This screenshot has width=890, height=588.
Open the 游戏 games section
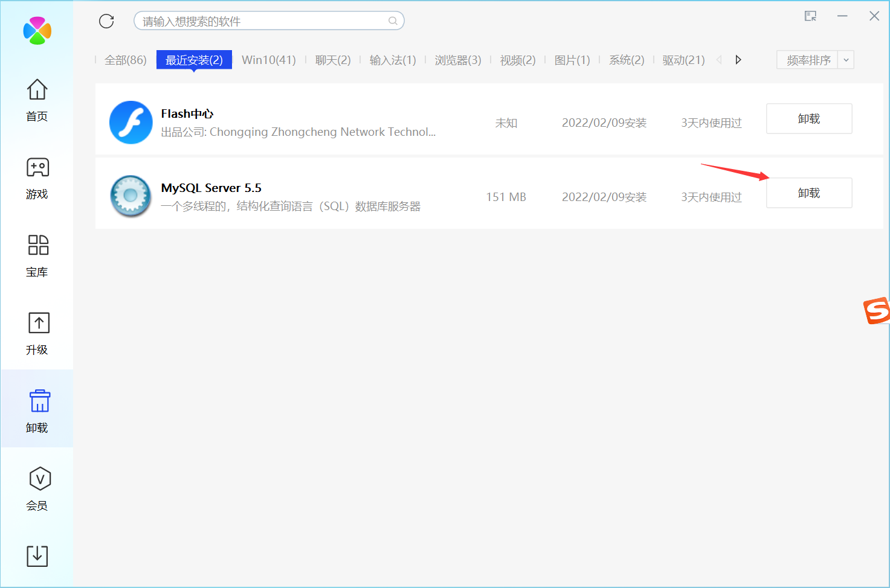pos(37,178)
